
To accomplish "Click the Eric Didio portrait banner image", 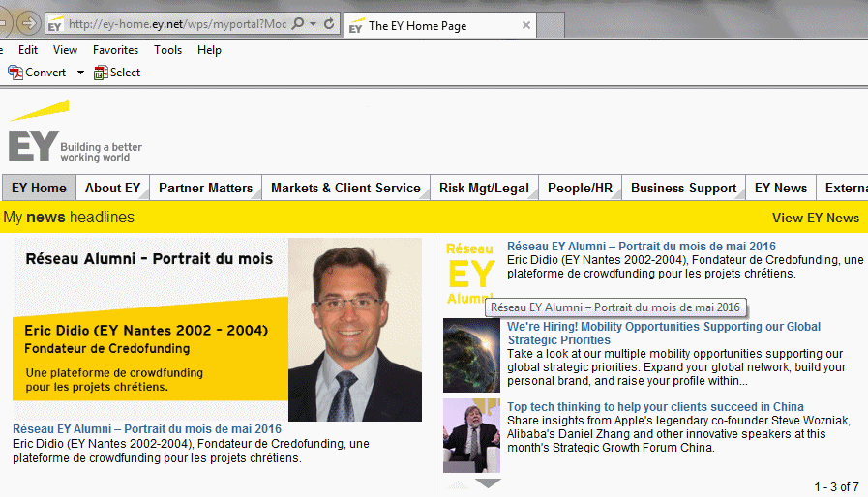I will [217, 330].
